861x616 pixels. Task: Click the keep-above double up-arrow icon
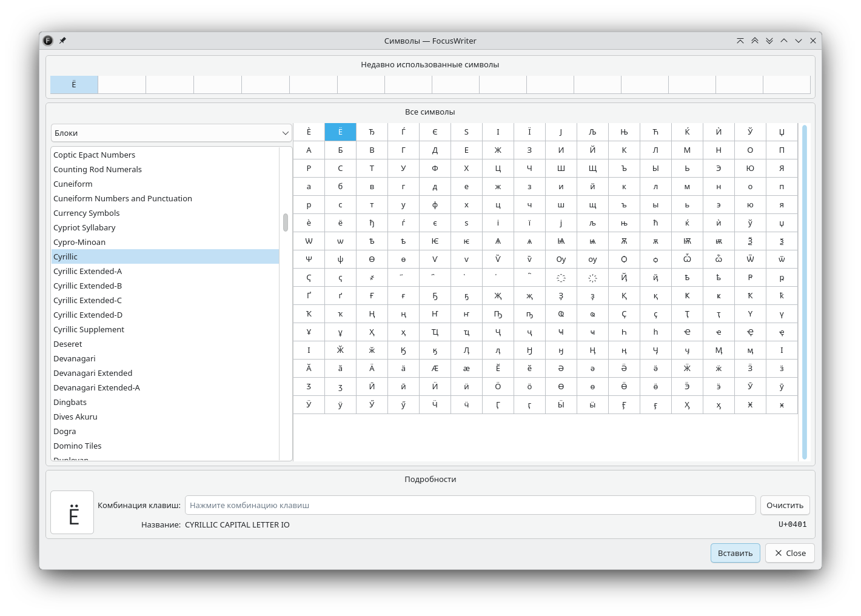click(x=755, y=41)
